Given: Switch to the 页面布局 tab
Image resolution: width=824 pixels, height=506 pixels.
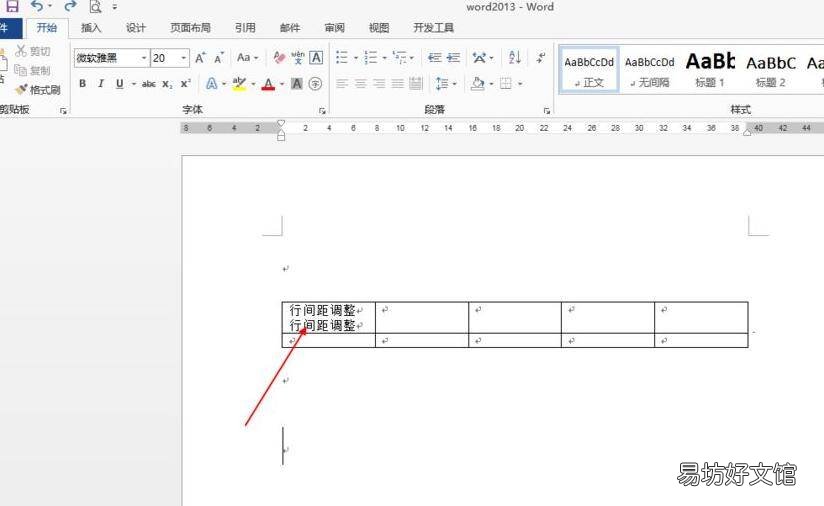Looking at the screenshot, I should 190,28.
